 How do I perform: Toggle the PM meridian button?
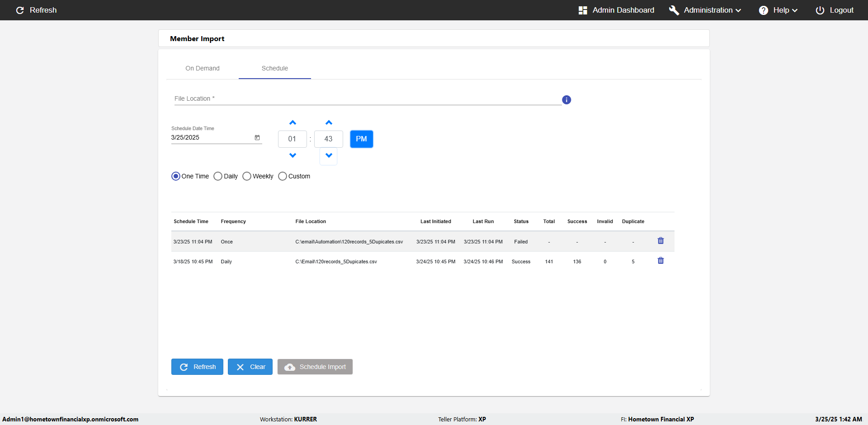[361, 139]
